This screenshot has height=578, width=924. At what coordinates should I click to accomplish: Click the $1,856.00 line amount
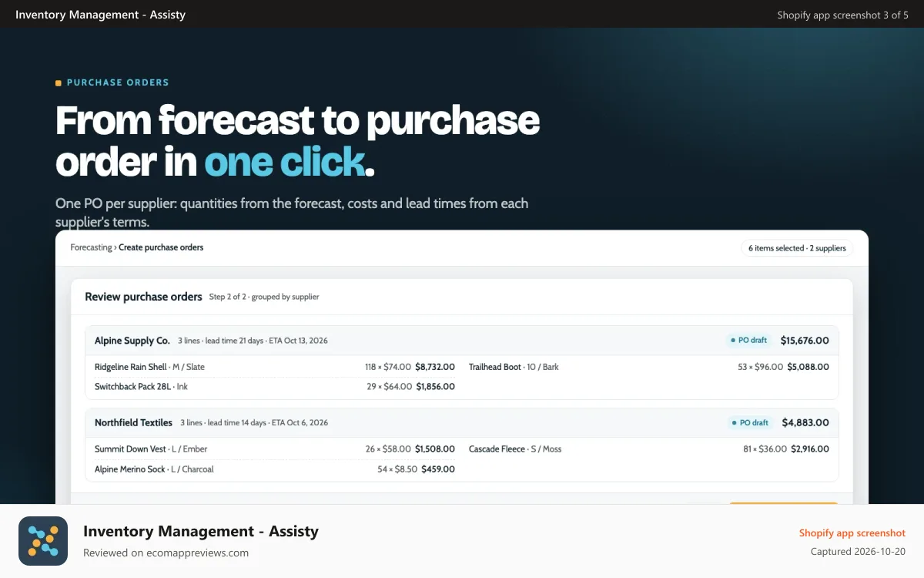pyautogui.click(x=435, y=386)
